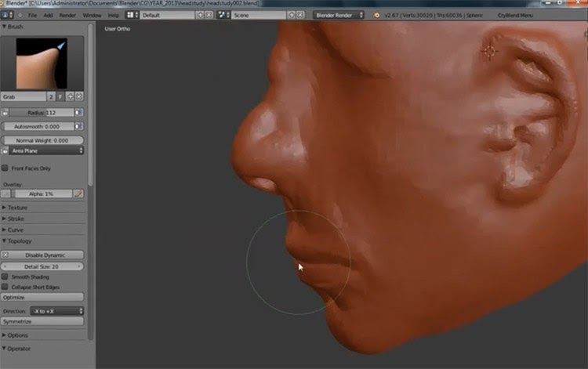Expand the Texture panel
This screenshot has height=369, width=588.
(x=17, y=208)
